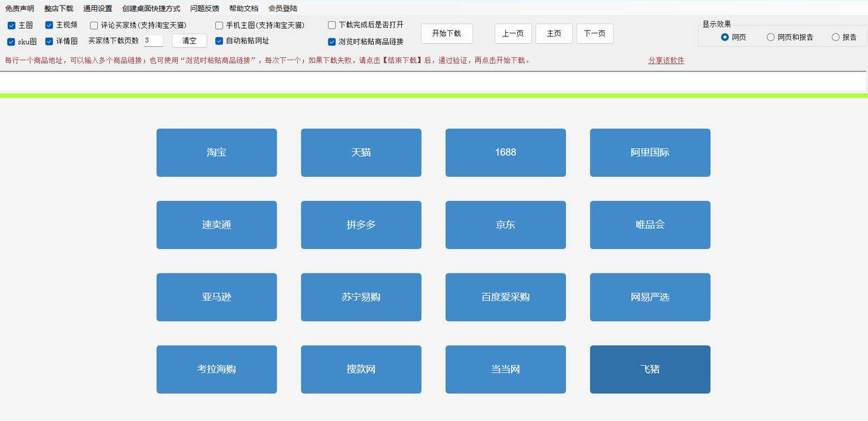Click the 清空 button
Screen dimensions: 868x421
189,41
